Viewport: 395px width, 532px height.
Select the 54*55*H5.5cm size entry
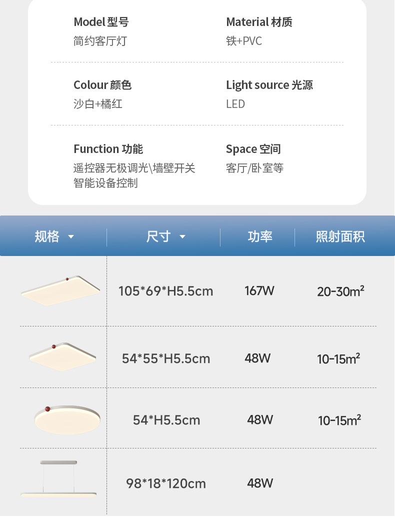point(166,358)
